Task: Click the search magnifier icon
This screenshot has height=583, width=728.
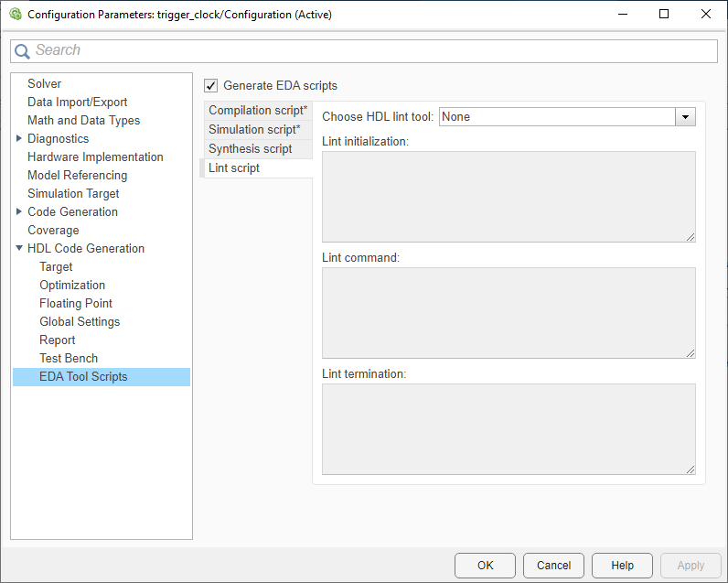Action: [22, 51]
